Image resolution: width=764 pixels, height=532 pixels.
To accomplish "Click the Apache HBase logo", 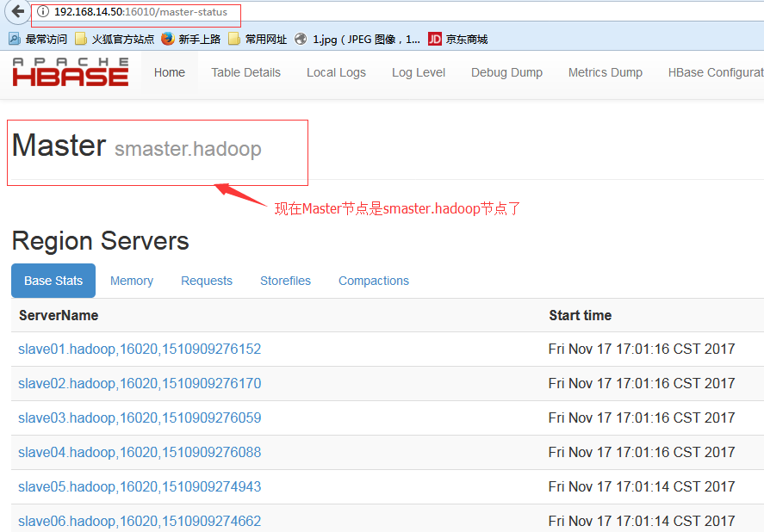I will [71, 72].
